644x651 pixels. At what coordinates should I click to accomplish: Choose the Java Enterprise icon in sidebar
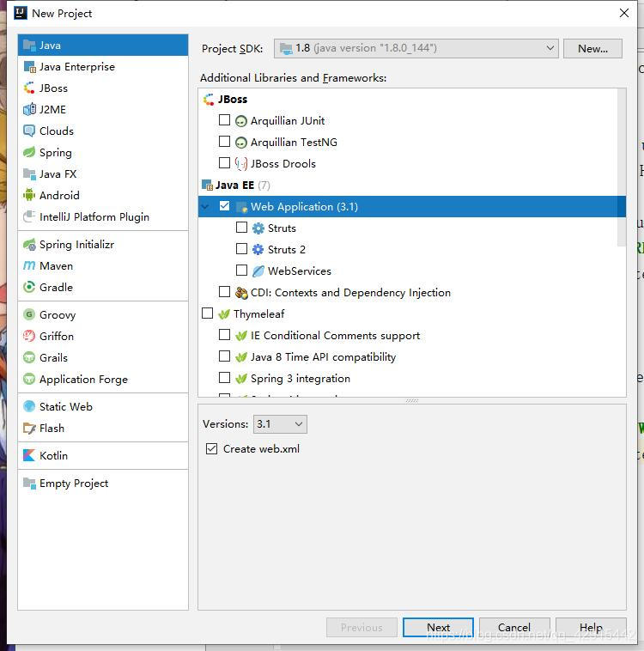(x=29, y=66)
